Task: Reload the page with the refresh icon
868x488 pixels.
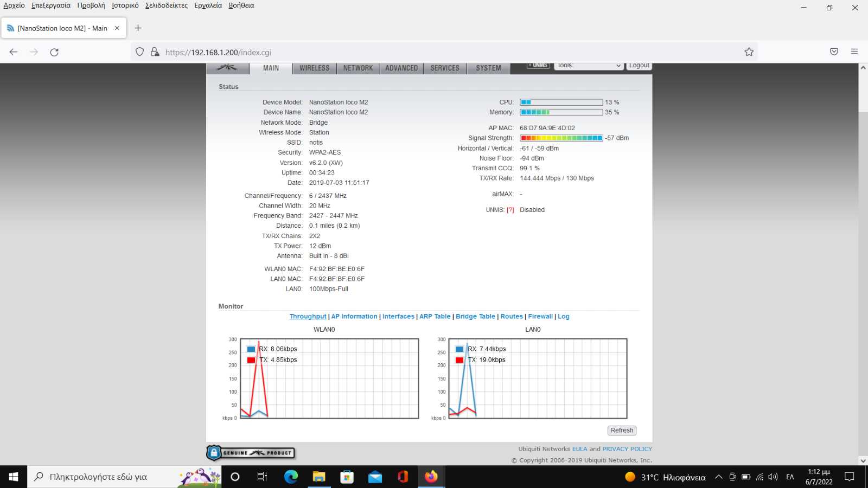Action: [54, 52]
